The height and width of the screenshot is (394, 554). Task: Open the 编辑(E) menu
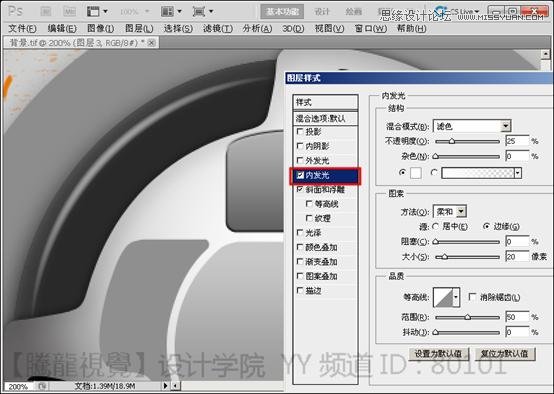pyautogui.click(x=62, y=29)
